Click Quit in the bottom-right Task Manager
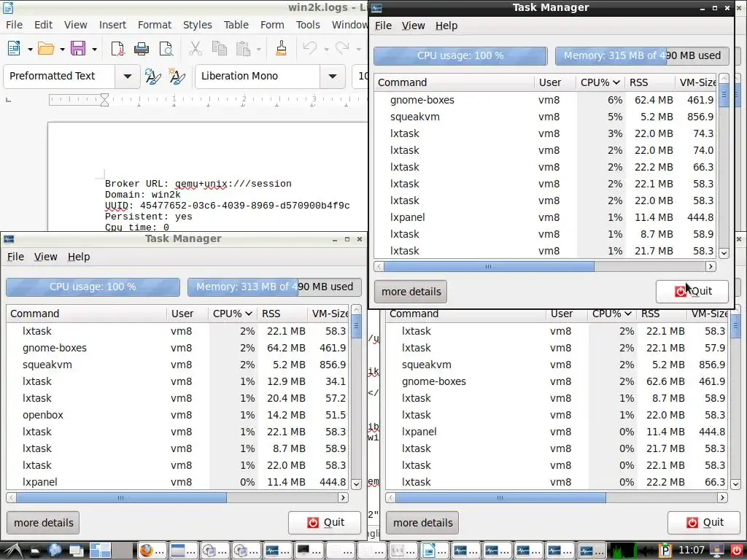The image size is (747, 560). [704, 522]
